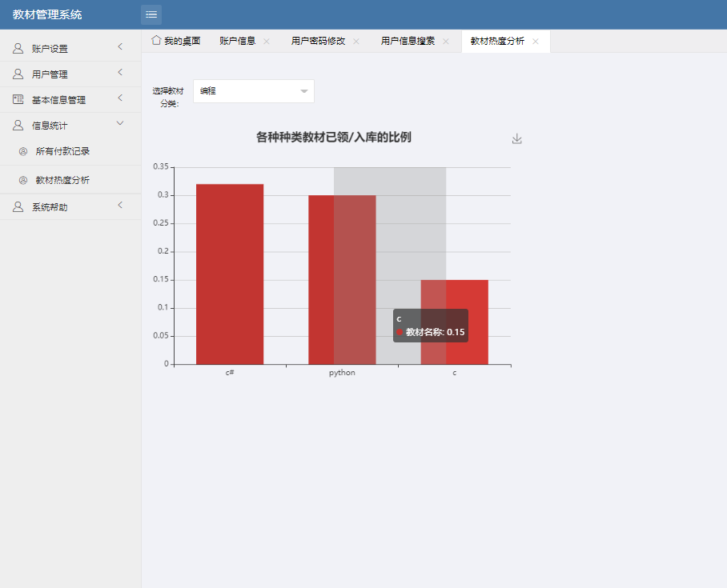Close the 用户信息搜索 tab
The height and width of the screenshot is (588, 727).
click(445, 42)
